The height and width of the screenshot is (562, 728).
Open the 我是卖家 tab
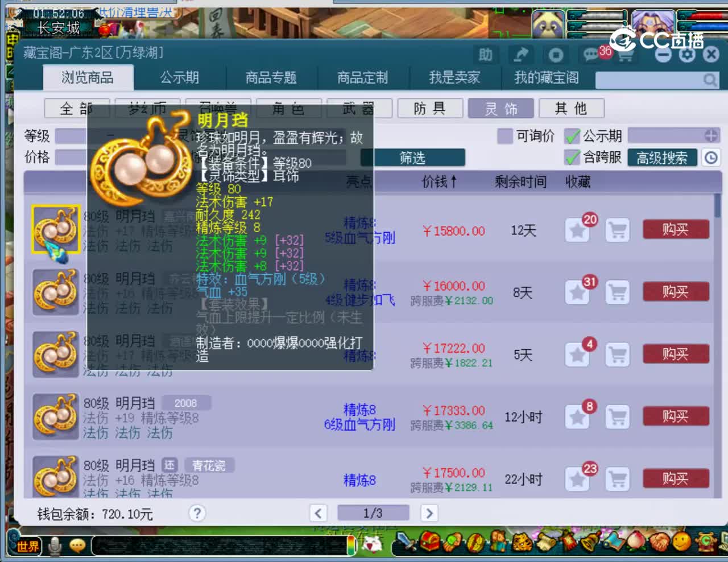point(454,78)
